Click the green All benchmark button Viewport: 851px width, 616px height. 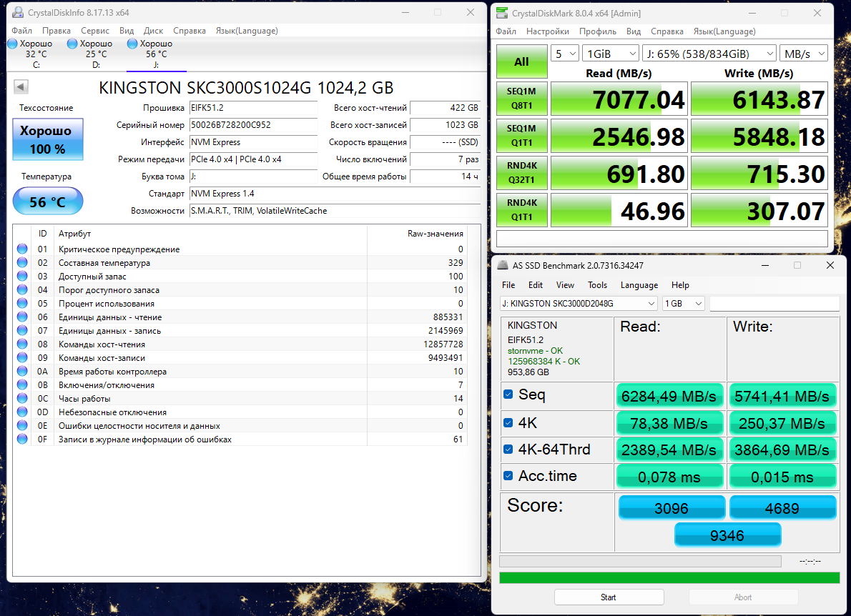pos(521,61)
